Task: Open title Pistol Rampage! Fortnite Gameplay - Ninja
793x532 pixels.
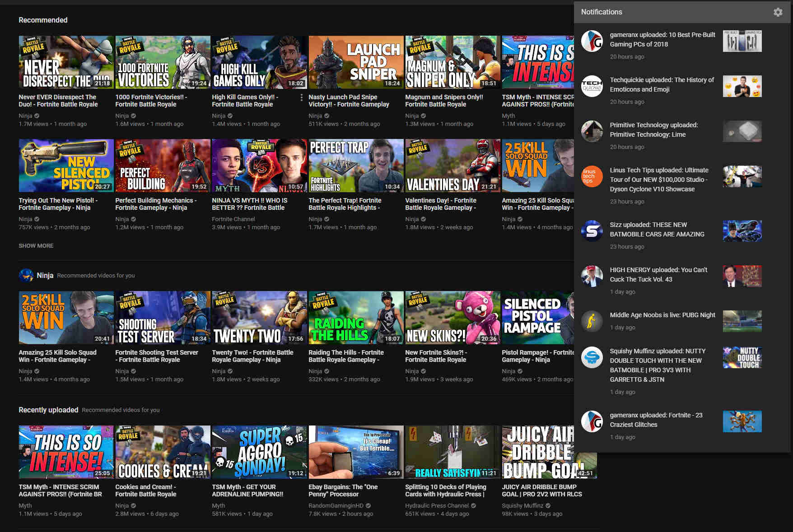Action: [x=538, y=356]
